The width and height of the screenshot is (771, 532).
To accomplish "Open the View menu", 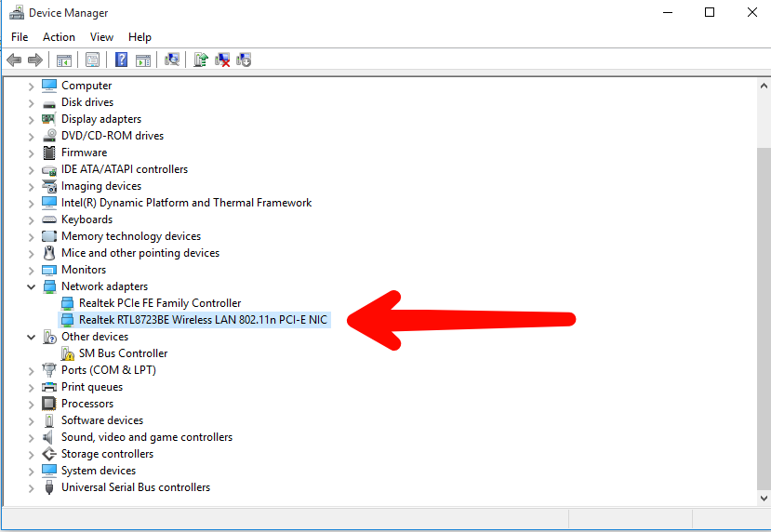I will click(101, 37).
